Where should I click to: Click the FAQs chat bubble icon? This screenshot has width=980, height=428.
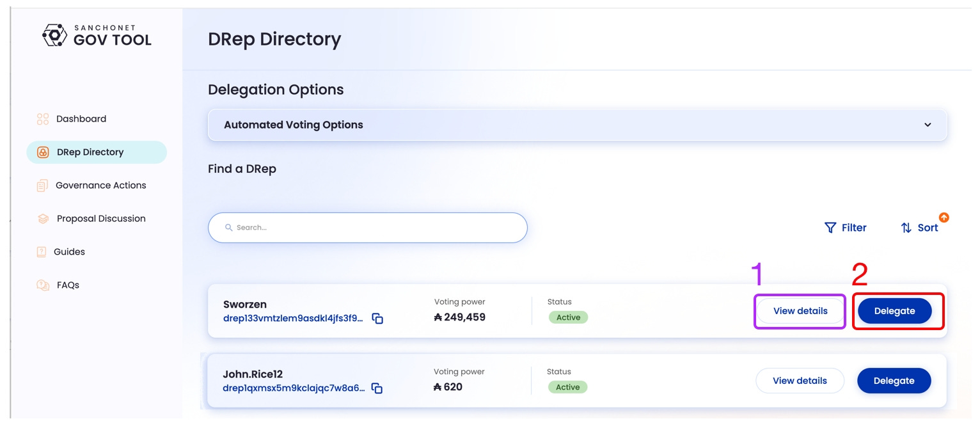(x=43, y=285)
